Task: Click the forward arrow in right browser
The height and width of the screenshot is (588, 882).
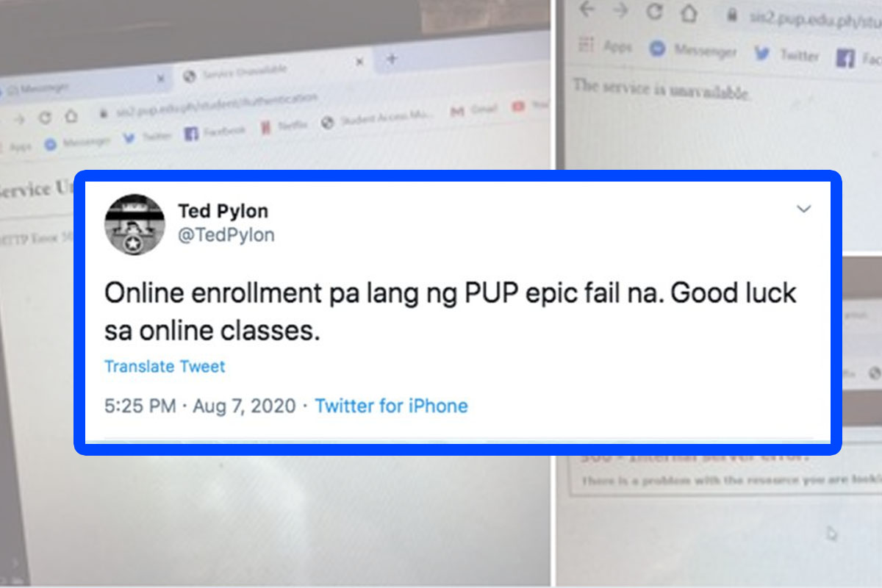Action: point(620,10)
